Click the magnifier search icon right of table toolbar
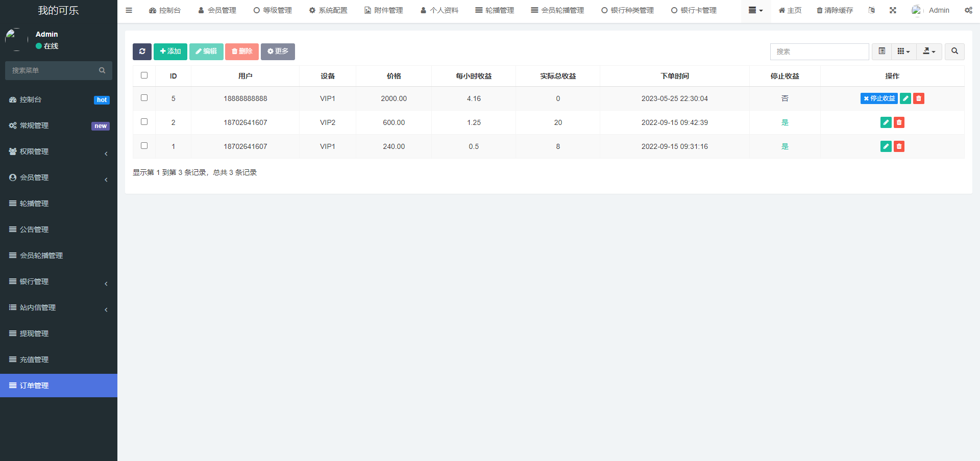Image resolution: width=980 pixels, height=461 pixels. [954, 52]
